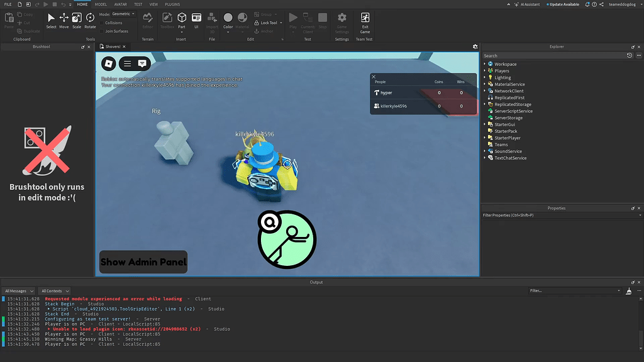644x362 pixels.
Task: Click the Color tool icon
Action: [x=228, y=18]
